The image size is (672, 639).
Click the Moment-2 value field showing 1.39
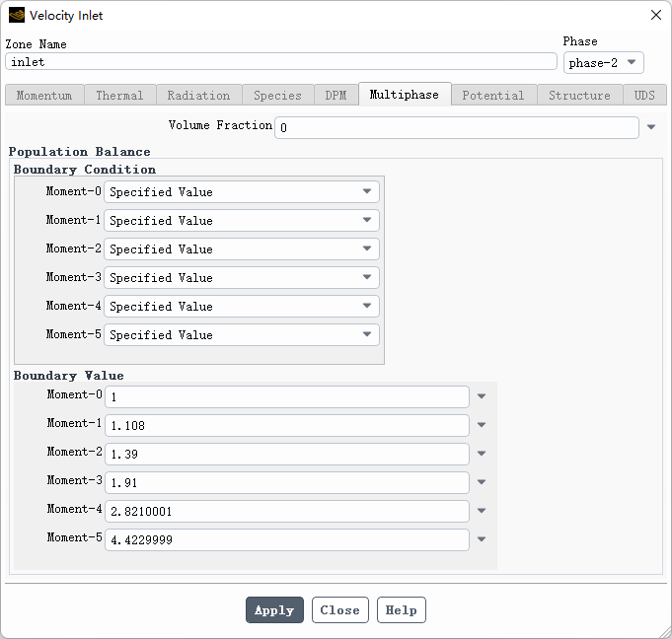[287, 454]
